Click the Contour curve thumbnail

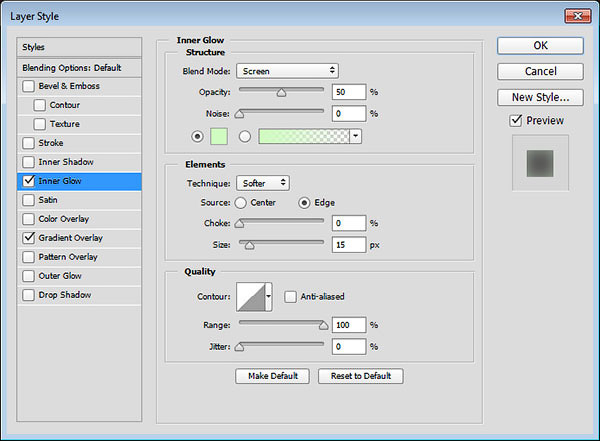tap(251, 297)
